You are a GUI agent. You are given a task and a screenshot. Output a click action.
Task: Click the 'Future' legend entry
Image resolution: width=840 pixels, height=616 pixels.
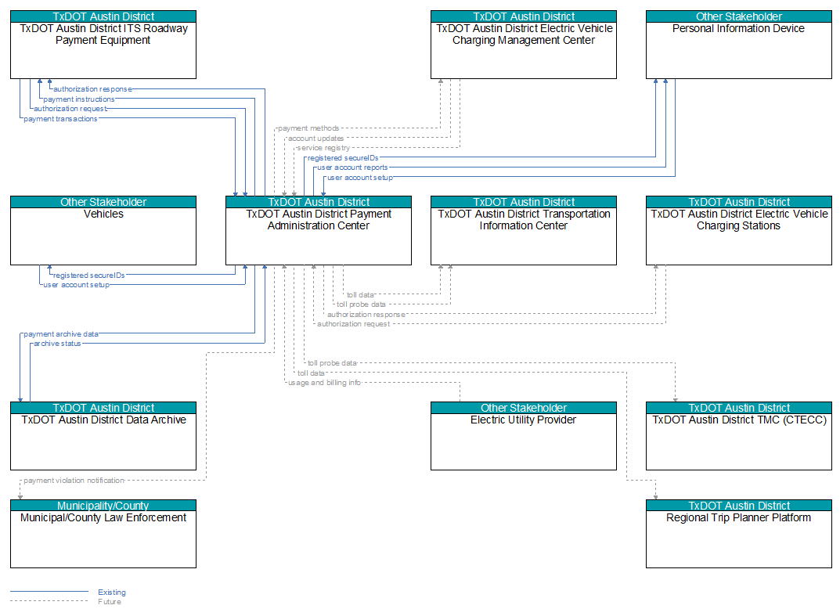tap(110, 602)
